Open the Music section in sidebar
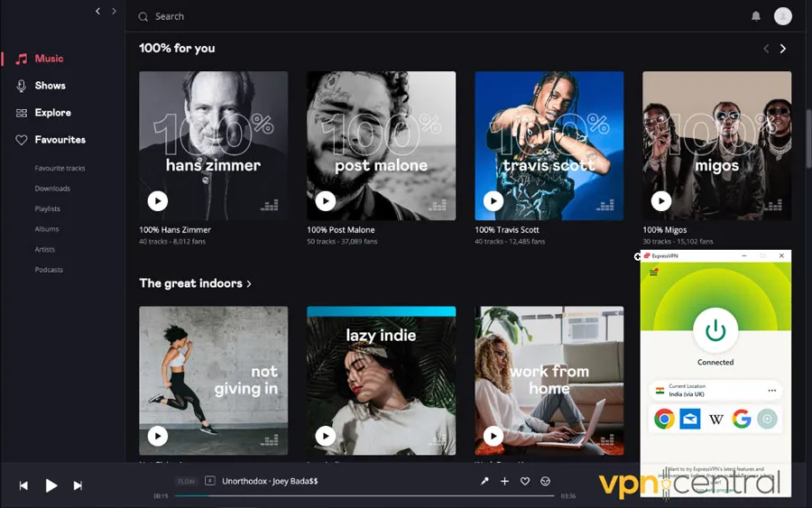The image size is (812, 508). [x=40, y=59]
